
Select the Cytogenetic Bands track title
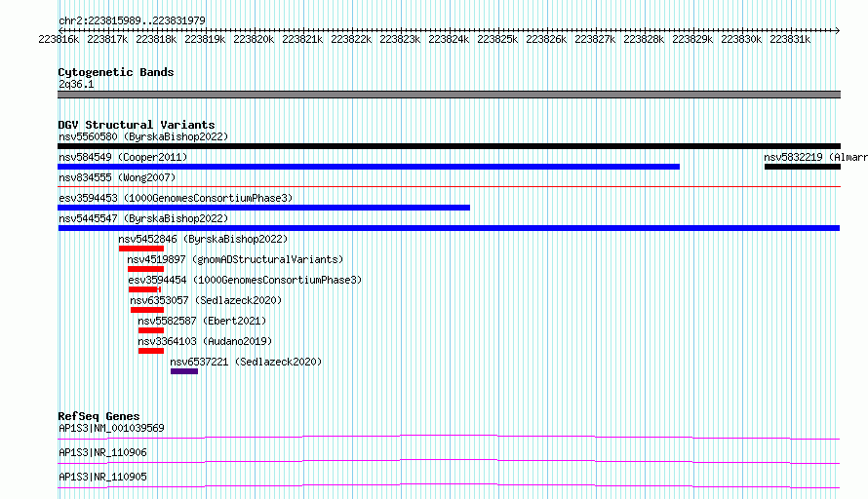click(116, 72)
